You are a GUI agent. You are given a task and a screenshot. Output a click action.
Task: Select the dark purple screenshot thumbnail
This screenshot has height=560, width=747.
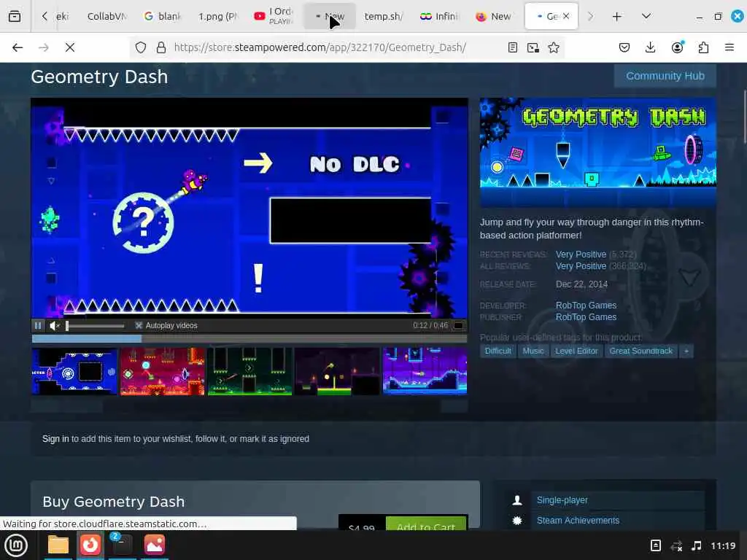pyautogui.click(x=337, y=371)
